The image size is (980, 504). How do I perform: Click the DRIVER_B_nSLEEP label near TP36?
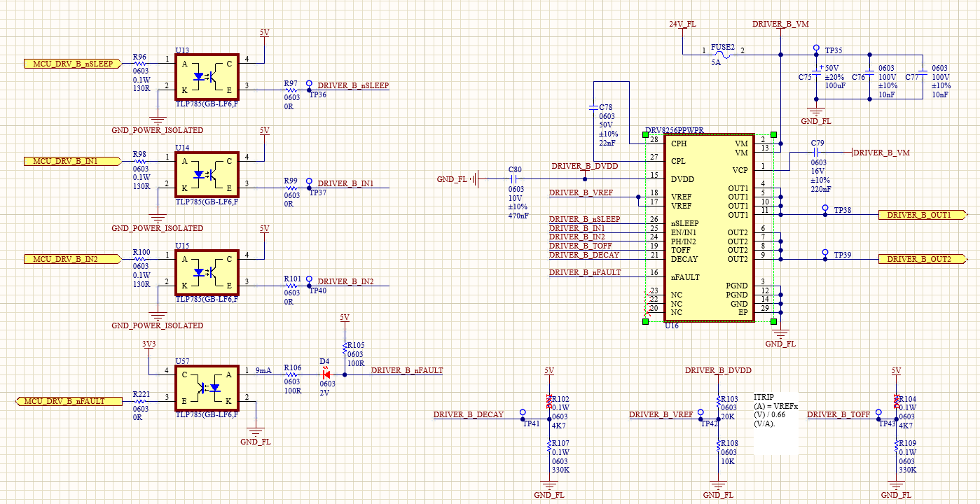click(353, 85)
